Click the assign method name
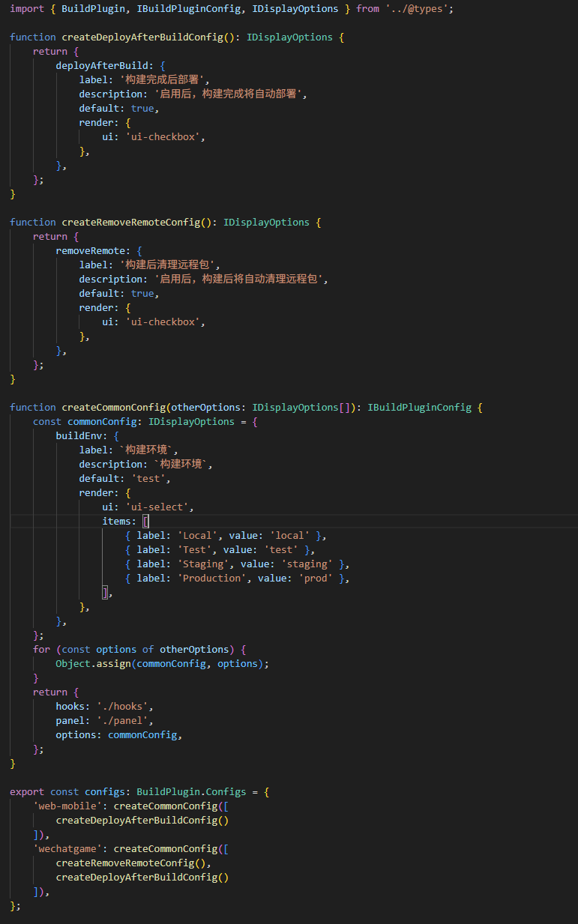The width and height of the screenshot is (578, 924). (x=114, y=664)
